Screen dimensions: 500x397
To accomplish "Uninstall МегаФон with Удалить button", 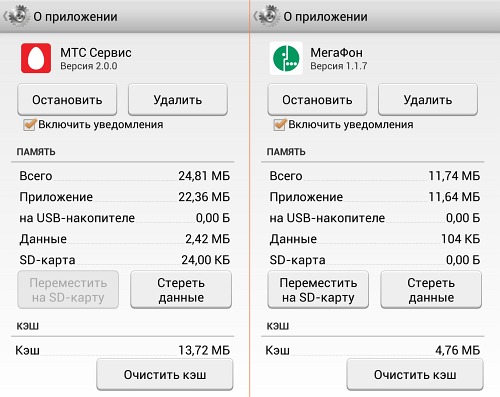I will 428,100.
